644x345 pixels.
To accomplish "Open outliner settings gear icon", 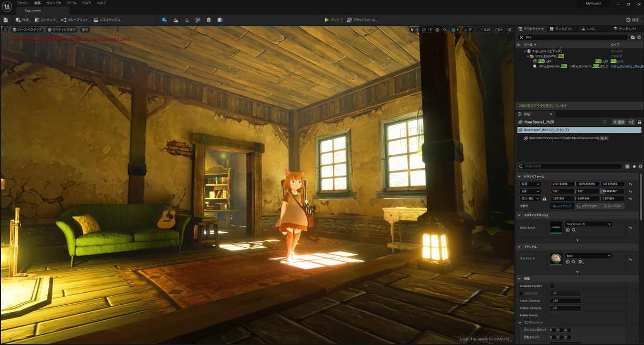I will (639, 37).
